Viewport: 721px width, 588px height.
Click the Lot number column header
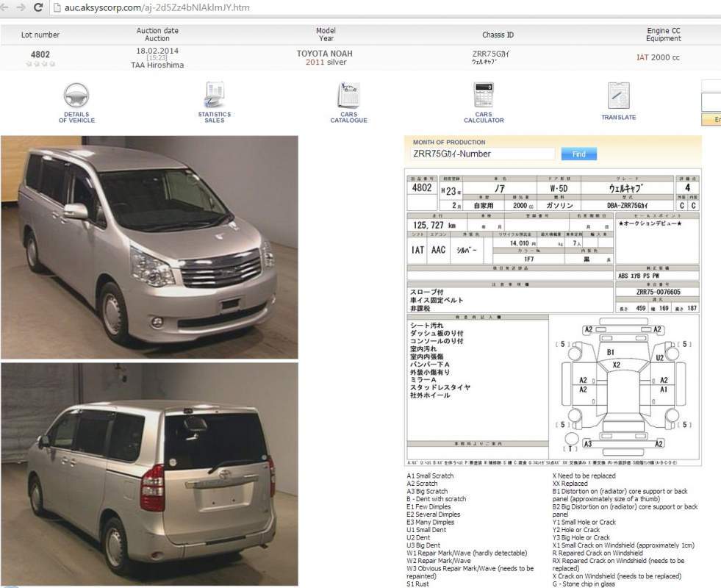click(40, 35)
